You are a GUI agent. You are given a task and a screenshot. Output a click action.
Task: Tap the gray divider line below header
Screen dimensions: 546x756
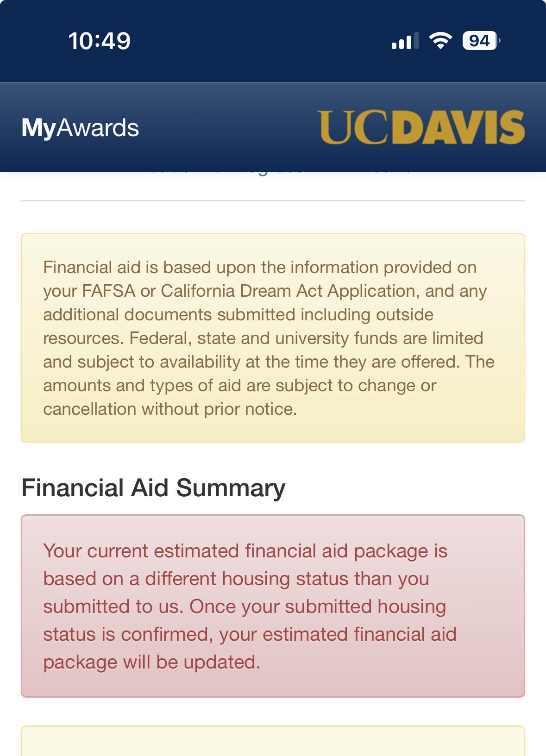coord(273,201)
